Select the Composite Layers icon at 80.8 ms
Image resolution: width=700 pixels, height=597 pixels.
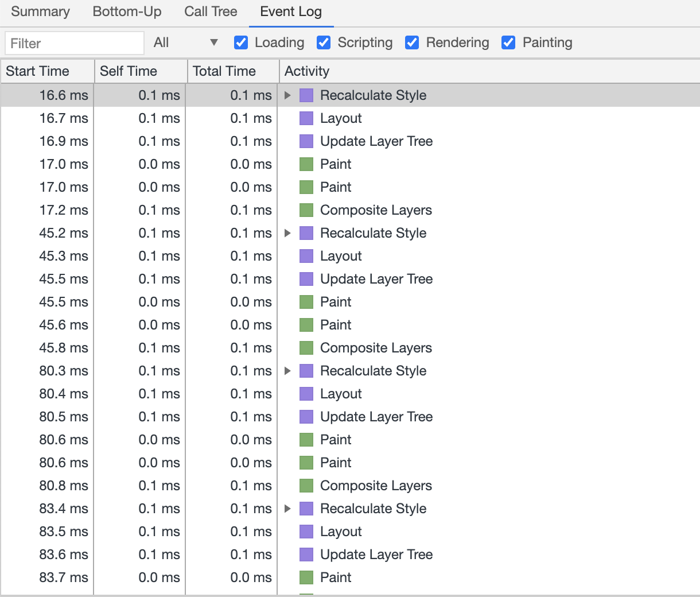[x=306, y=486]
